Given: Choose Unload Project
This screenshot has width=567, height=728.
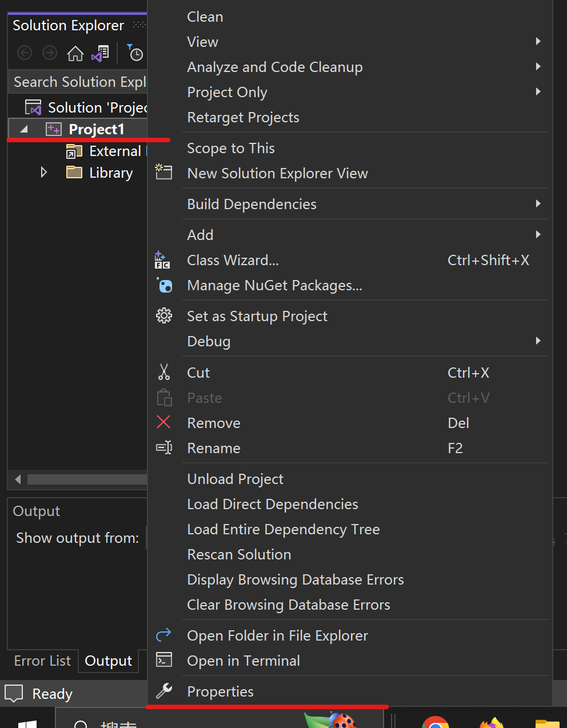Looking at the screenshot, I should pos(235,479).
